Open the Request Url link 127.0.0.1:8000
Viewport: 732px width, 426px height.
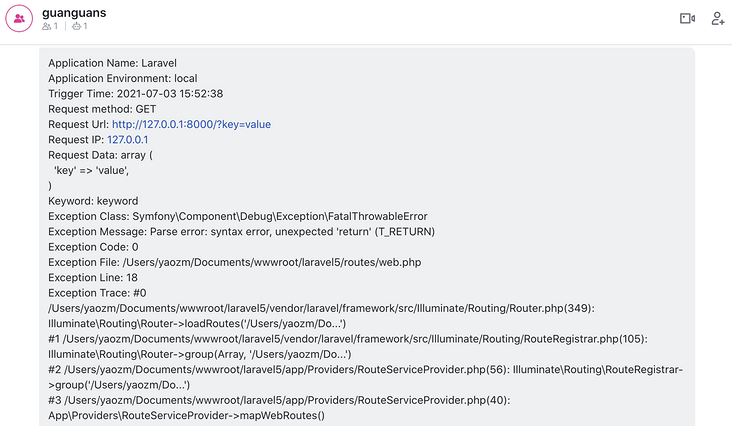[x=191, y=125]
